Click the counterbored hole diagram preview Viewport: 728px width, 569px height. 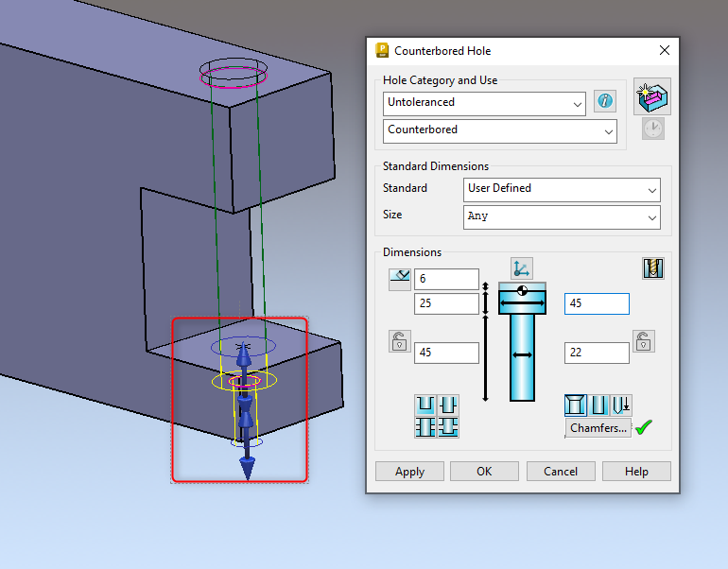click(522, 341)
